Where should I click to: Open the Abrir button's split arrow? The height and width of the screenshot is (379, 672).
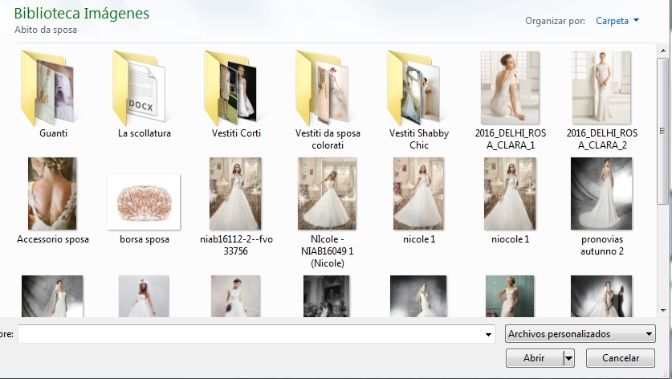coord(568,358)
